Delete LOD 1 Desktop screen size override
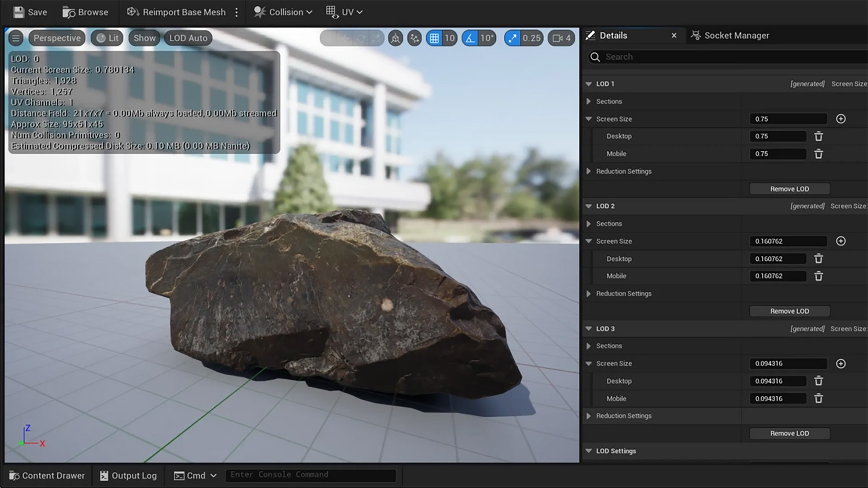The width and height of the screenshot is (868, 488). pyautogui.click(x=818, y=136)
